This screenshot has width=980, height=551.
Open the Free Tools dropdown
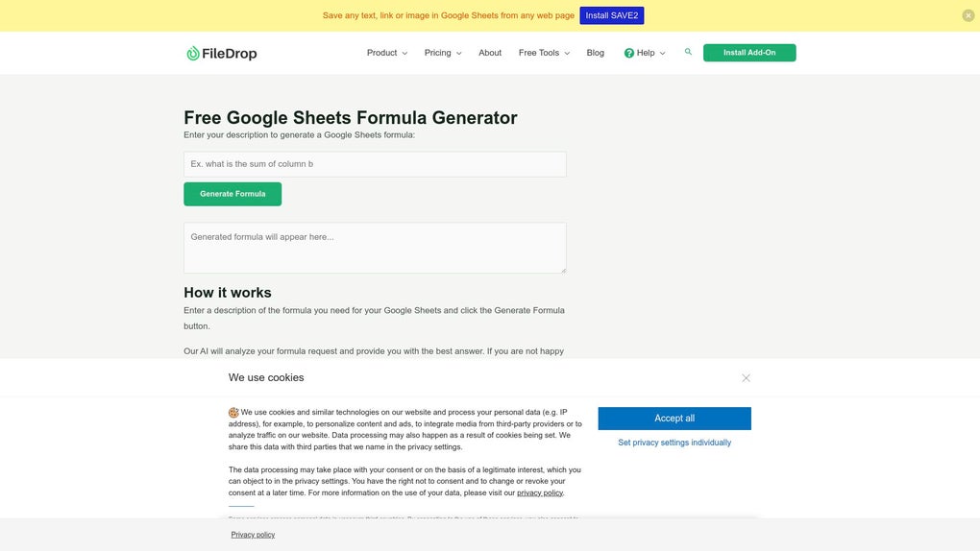click(544, 53)
